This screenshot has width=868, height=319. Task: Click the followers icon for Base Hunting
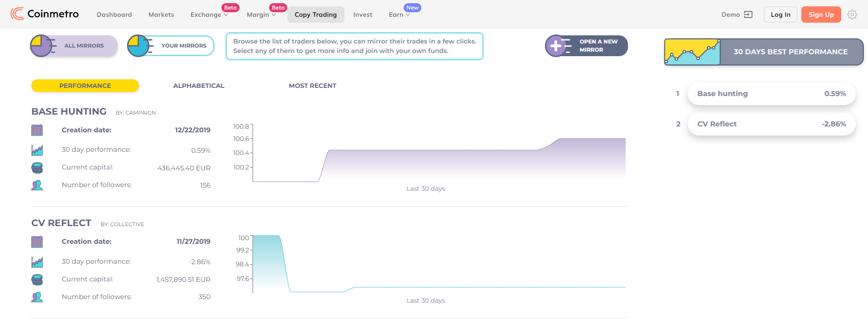pyautogui.click(x=37, y=185)
